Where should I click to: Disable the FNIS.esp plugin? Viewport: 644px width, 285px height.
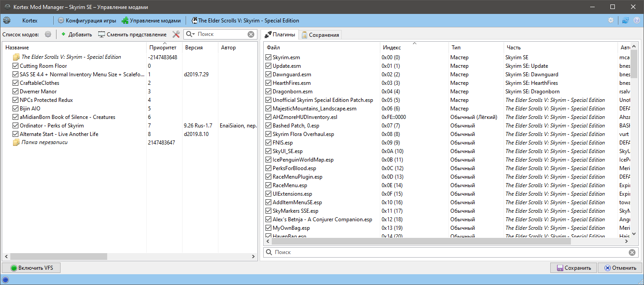(268, 142)
